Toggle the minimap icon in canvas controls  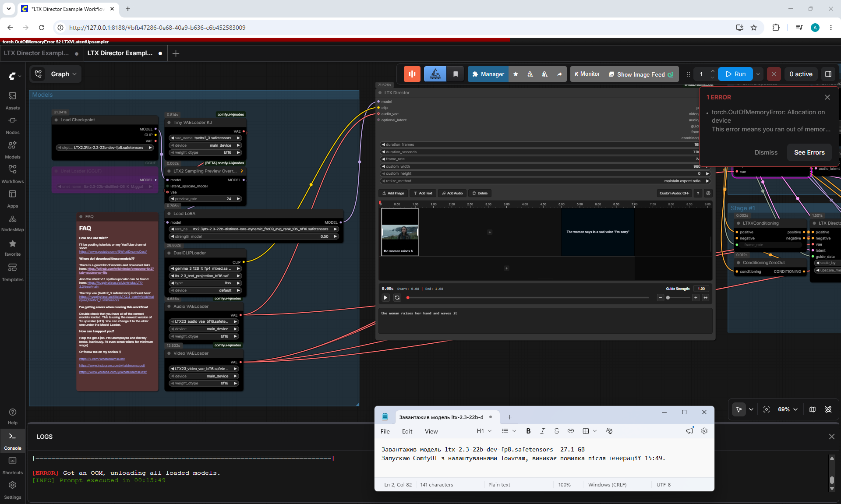(813, 409)
